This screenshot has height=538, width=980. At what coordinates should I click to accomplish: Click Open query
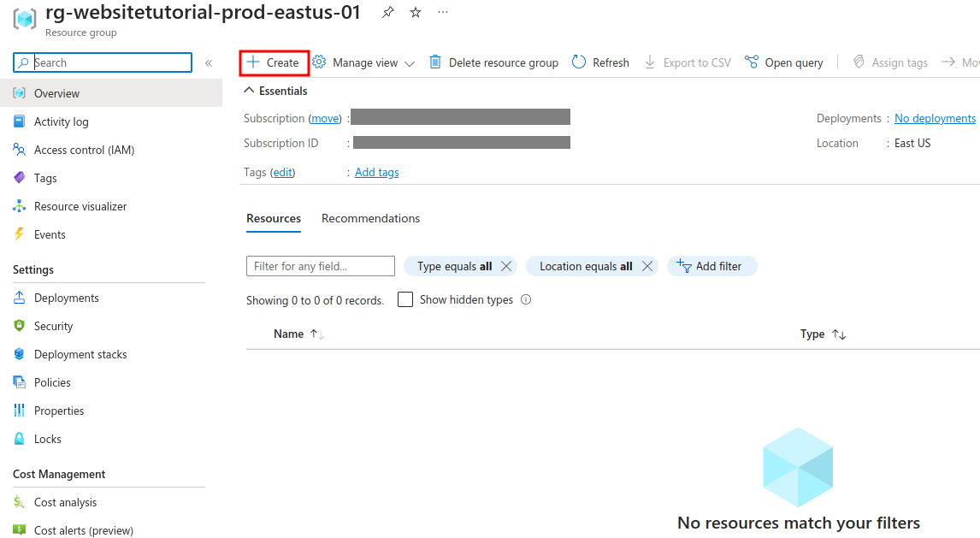[784, 62]
